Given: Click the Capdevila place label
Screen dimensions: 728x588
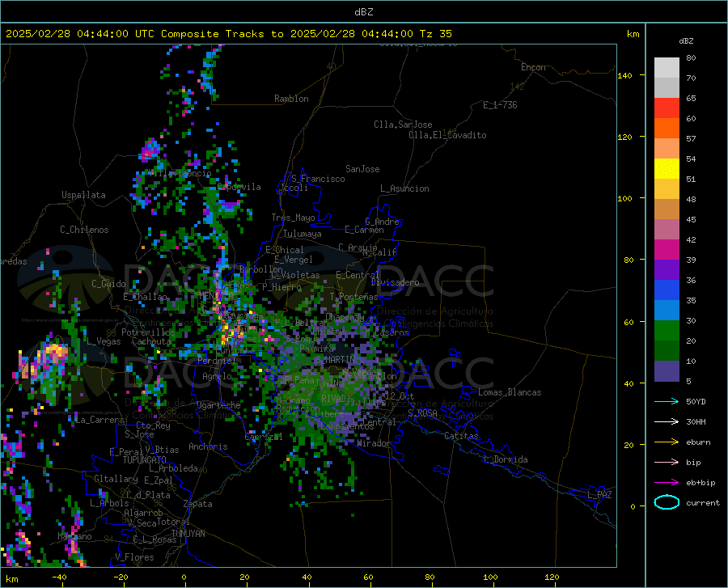Looking at the screenshot, I should [239, 187].
